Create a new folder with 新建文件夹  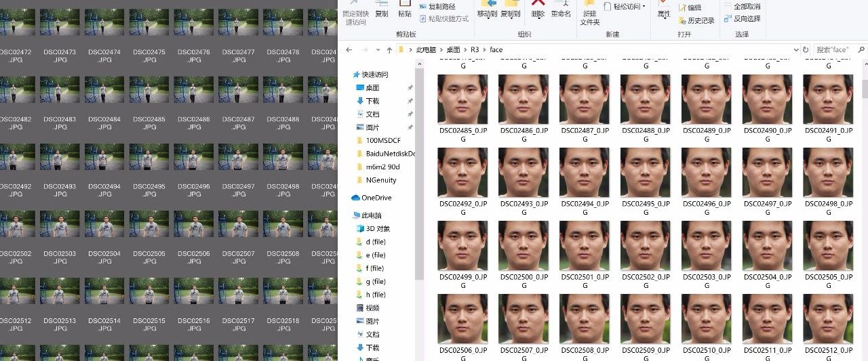click(590, 14)
